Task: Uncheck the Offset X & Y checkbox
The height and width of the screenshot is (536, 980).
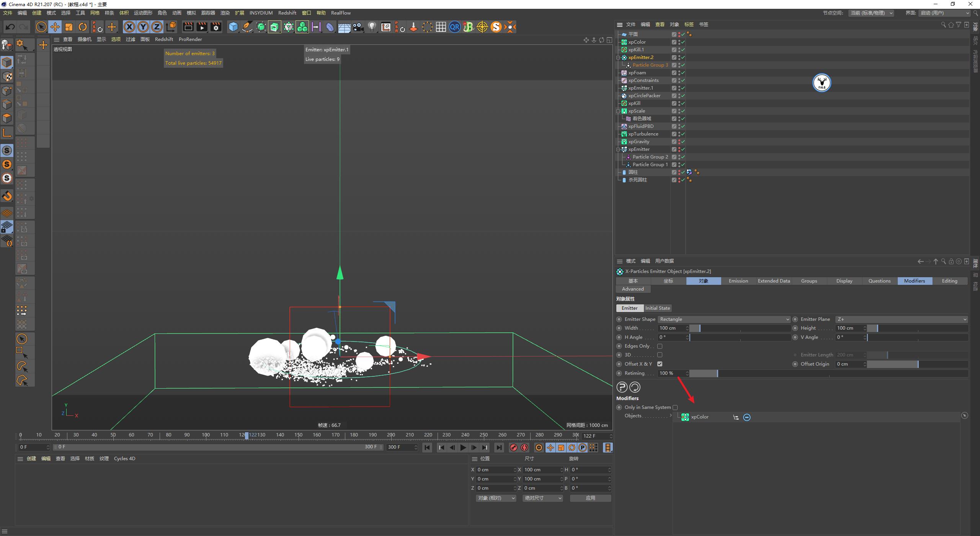Action: [660, 364]
